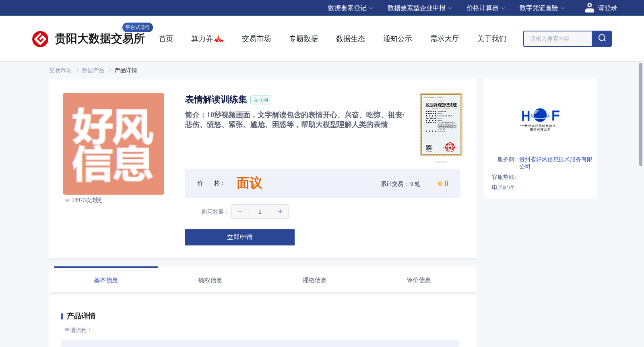This screenshot has width=644, height=347.
Task: Click the 表情解读训练集 product title
Action: click(x=216, y=100)
